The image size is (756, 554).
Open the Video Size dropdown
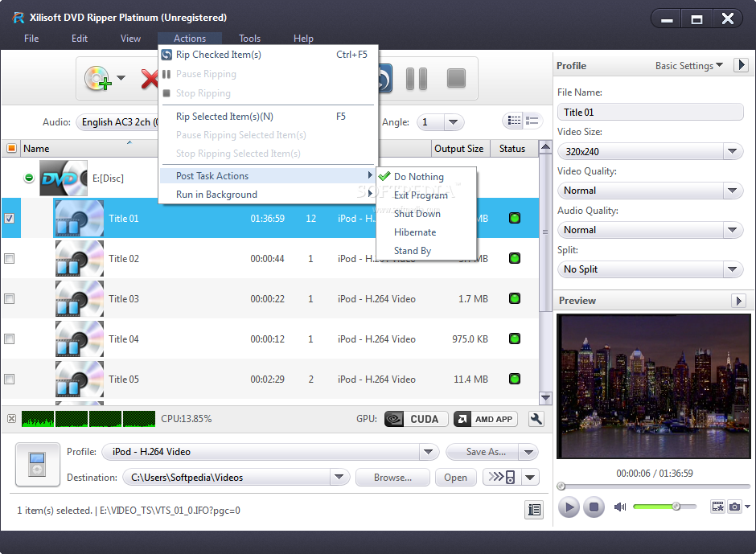(732, 151)
